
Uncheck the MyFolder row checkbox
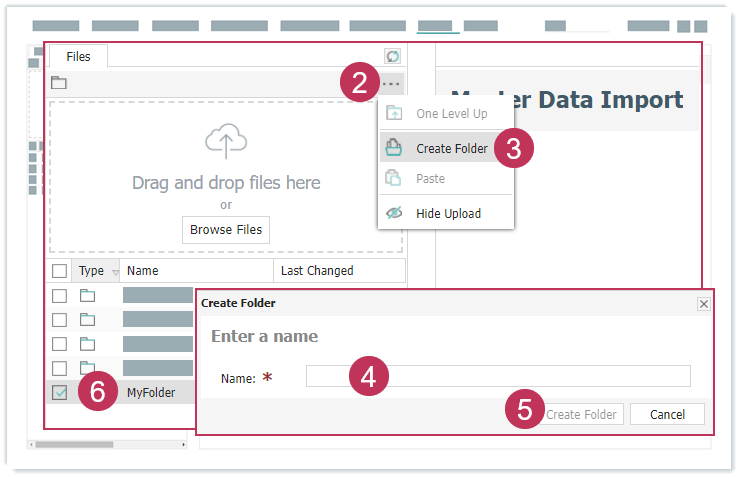[x=60, y=393]
